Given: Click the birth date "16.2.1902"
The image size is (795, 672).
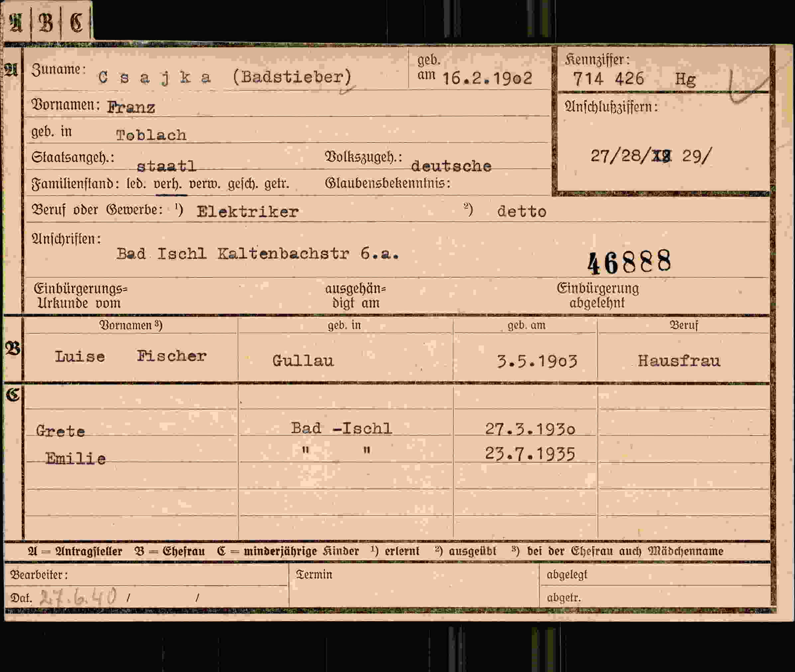Looking at the screenshot, I should [487, 78].
